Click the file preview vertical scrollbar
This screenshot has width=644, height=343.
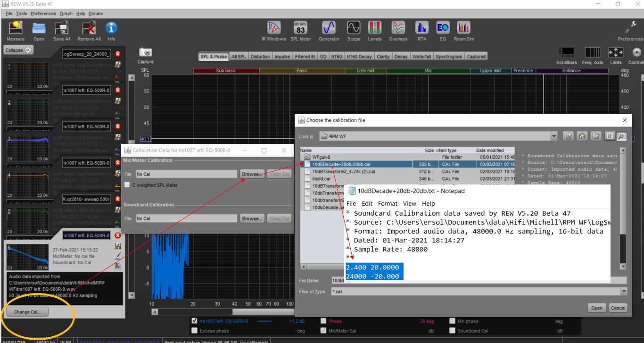623,209
